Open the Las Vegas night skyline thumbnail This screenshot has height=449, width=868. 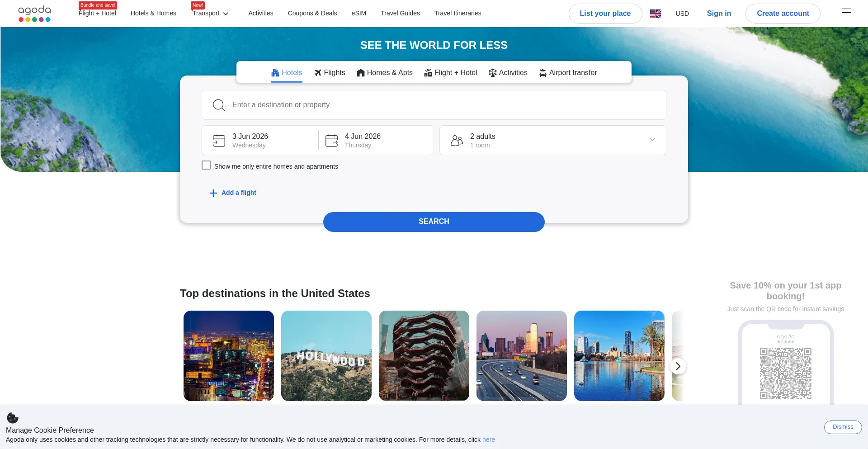click(229, 356)
